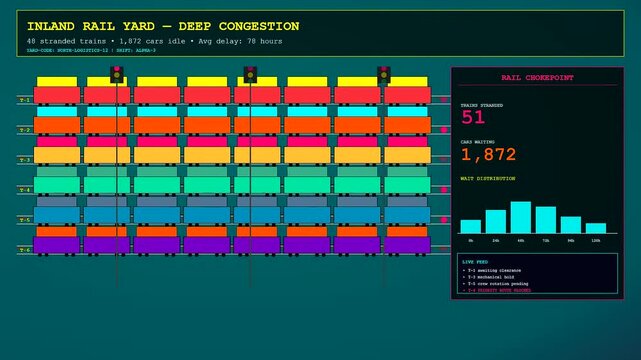Click the YARD-CODE line under the header
This screenshot has width=641, height=360.
(91, 51)
